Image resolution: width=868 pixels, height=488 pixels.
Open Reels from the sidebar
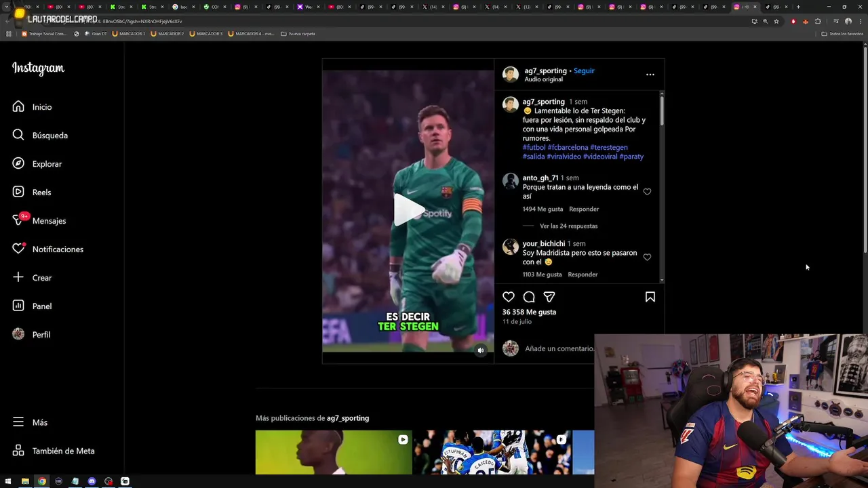tap(32, 192)
